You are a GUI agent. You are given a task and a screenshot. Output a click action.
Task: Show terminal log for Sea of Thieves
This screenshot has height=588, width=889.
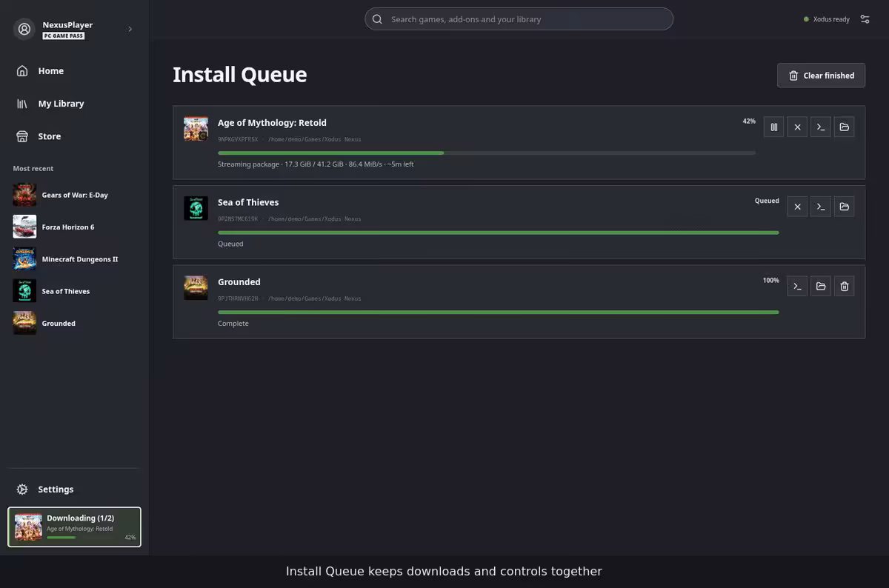click(821, 207)
